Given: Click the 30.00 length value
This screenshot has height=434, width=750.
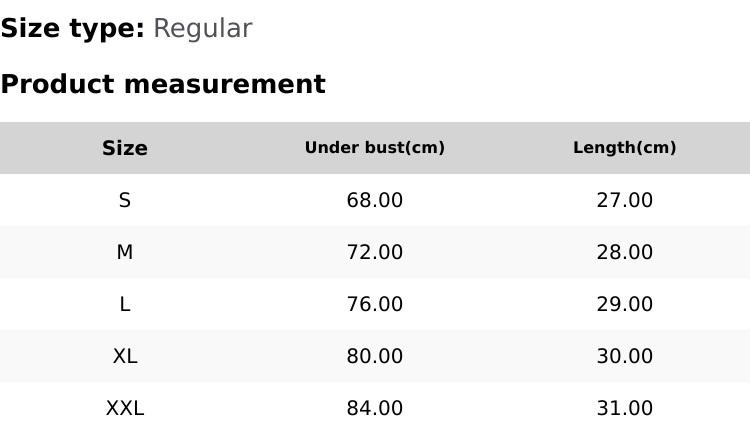Looking at the screenshot, I should (x=625, y=356).
